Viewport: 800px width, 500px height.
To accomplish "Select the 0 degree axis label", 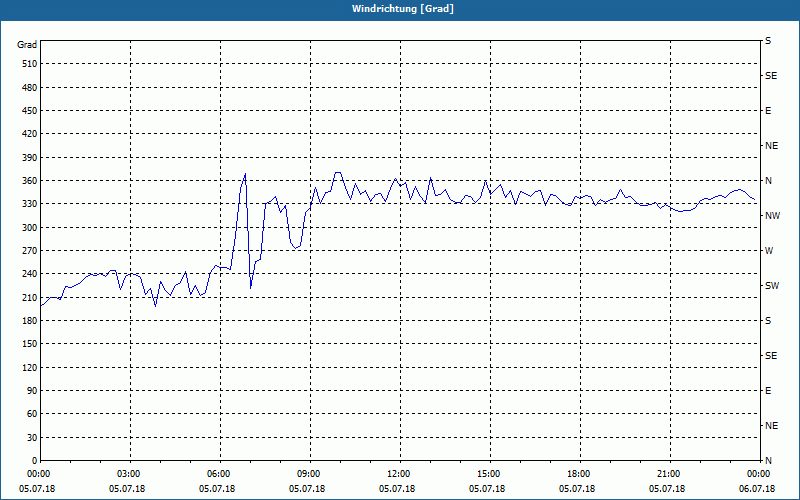I will 35,461.
